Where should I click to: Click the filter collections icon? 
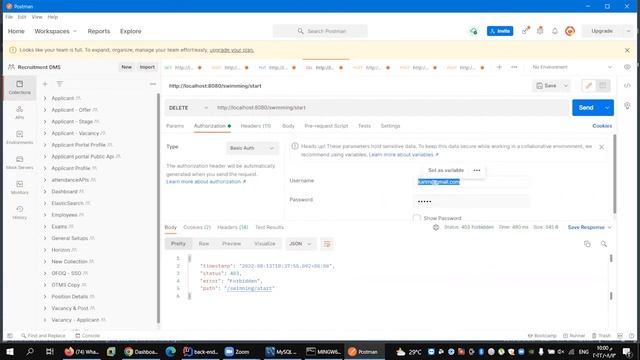click(x=60, y=84)
